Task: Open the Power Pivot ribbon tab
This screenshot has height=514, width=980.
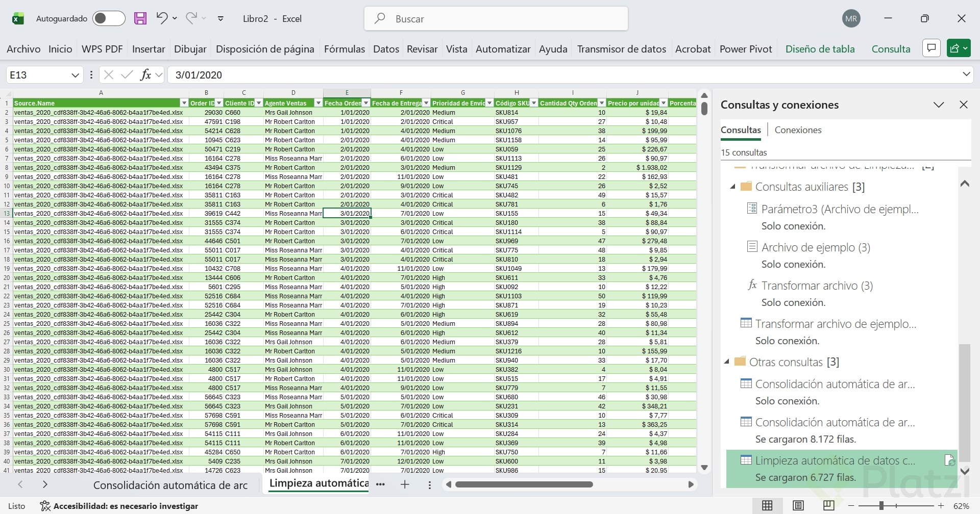Action: [745, 49]
